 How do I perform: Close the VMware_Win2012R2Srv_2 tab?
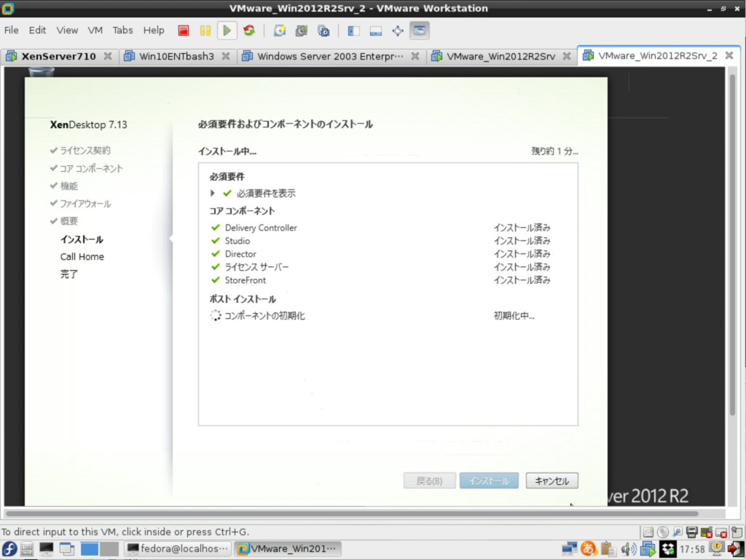coord(729,55)
